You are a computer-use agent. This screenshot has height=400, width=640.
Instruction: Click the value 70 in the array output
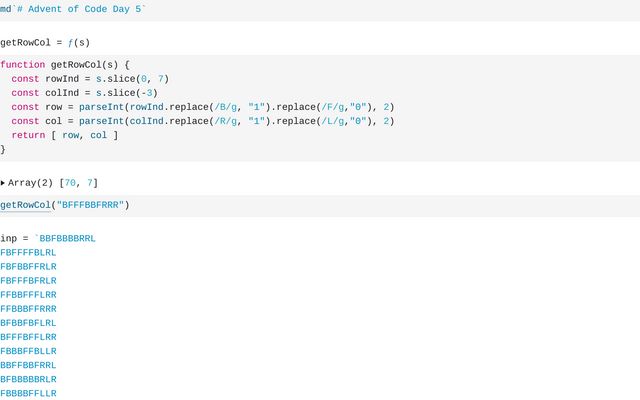coord(71,183)
